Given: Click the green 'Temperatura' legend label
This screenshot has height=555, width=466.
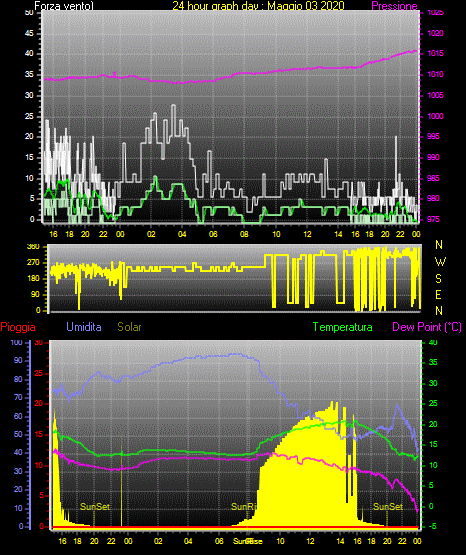Looking at the screenshot, I should point(342,327).
